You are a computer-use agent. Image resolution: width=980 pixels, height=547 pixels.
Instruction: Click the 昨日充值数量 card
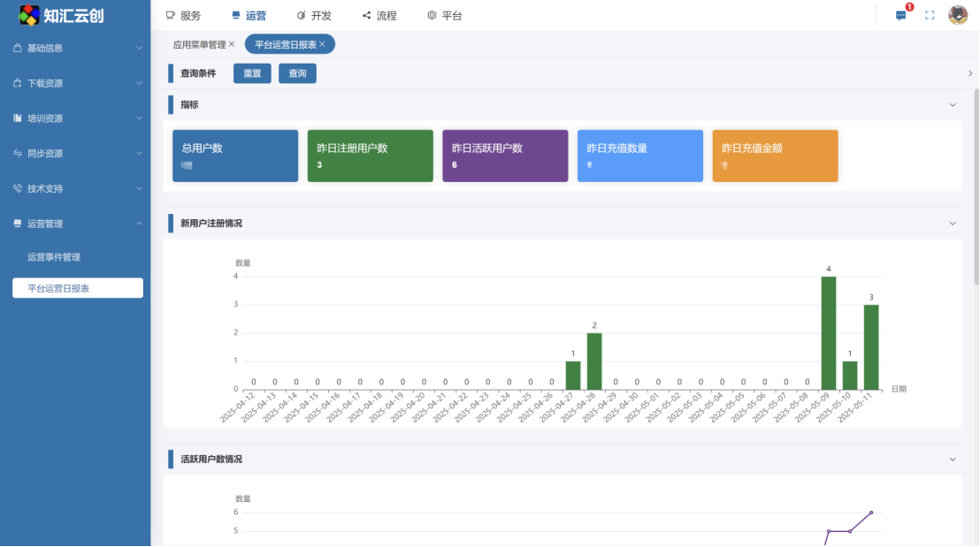(x=640, y=156)
